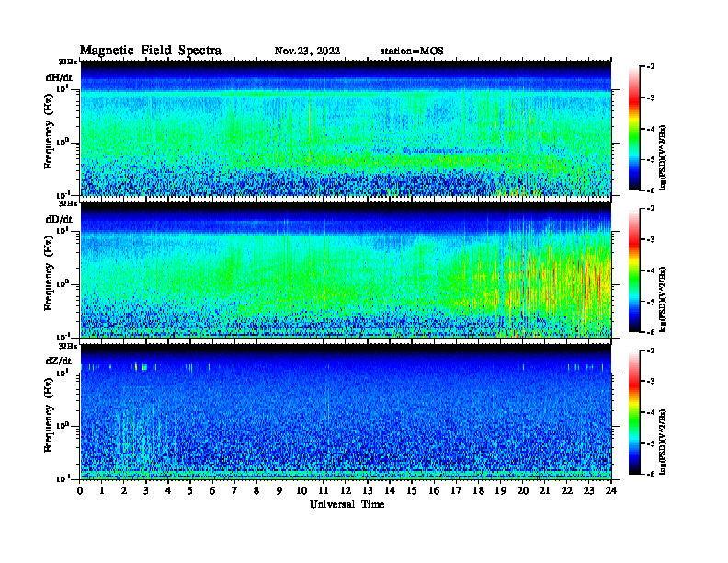Click the log PSD label beside the dD/dt color bar
This screenshot has width=728, height=563.
[x=663, y=300]
